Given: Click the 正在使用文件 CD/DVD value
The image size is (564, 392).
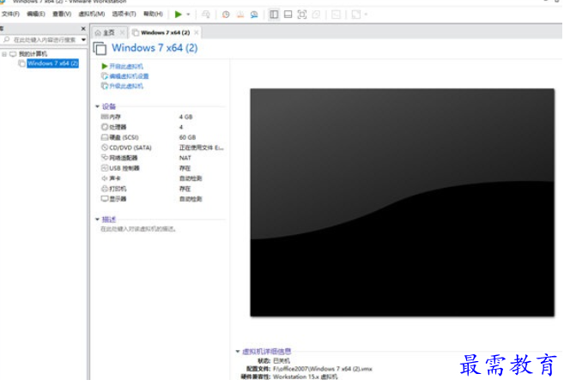Looking at the screenshot, I should 202,148.
